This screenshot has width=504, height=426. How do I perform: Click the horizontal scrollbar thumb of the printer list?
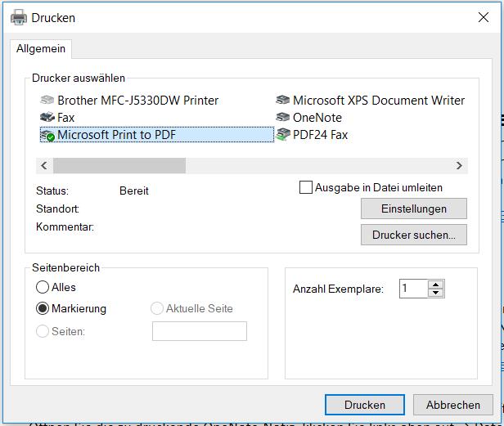tap(119, 166)
